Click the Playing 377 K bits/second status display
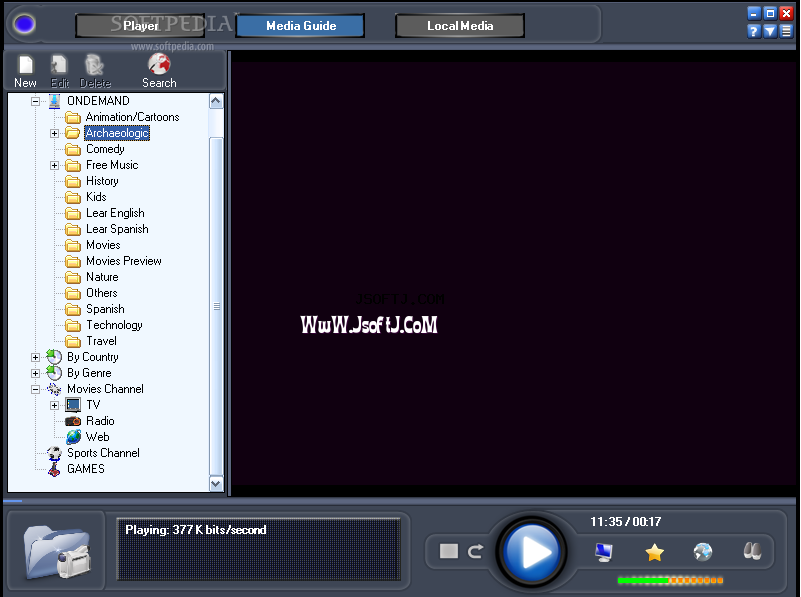Viewport: 801px width, 597px height. (258, 549)
